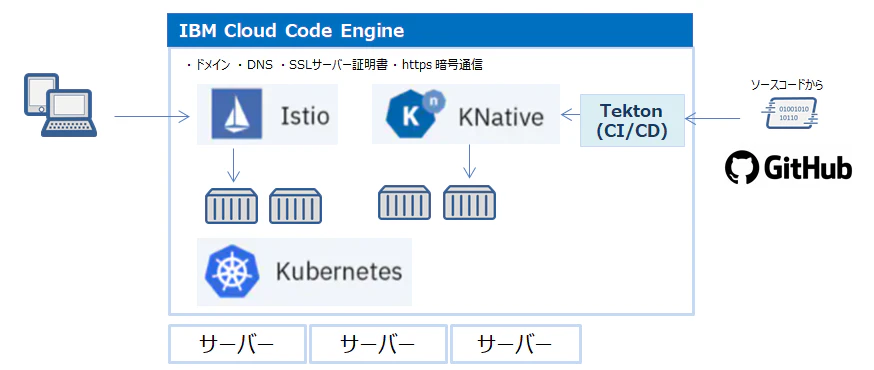The height and width of the screenshot is (370, 874).
Task: Click the middle サーバー box
Action: tap(378, 344)
